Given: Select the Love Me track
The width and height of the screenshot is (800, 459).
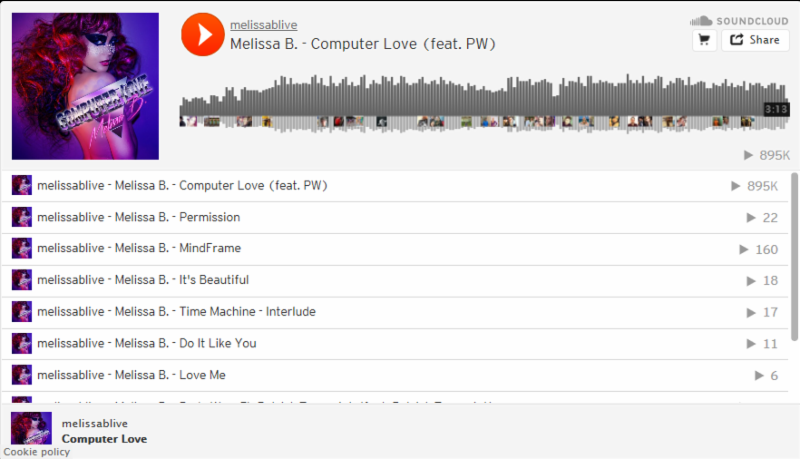Looking at the screenshot, I should pos(202,375).
